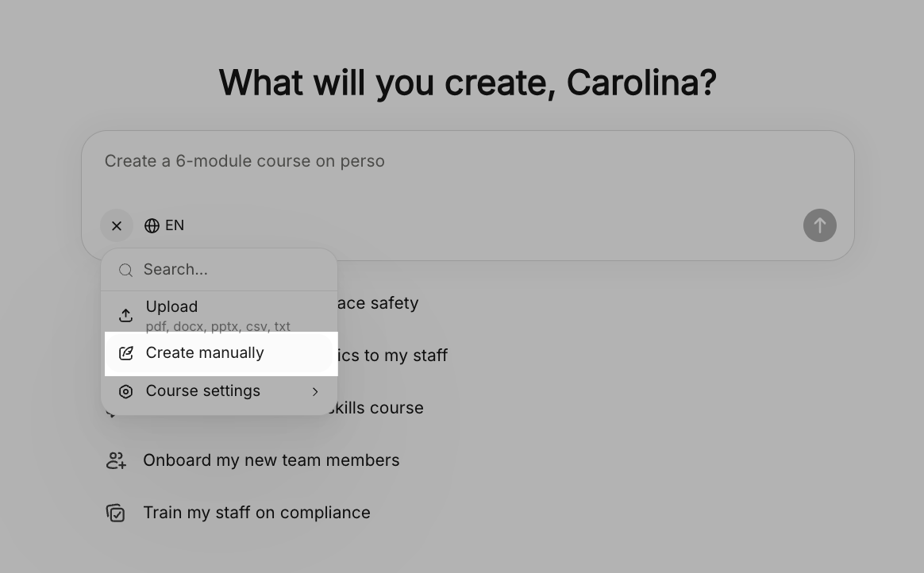Click the compliance checkmark icon
The height and width of the screenshot is (573, 924).
(x=116, y=513)
